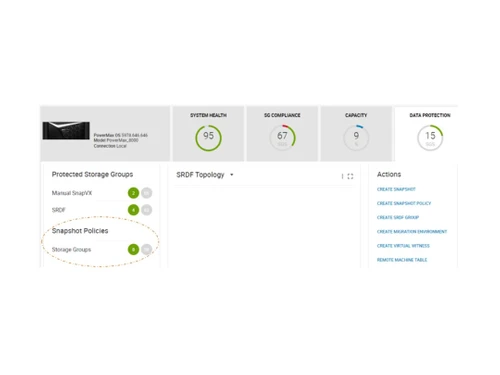Expand the SRDF Topology dropdown arrow

(x=232, y=175)
